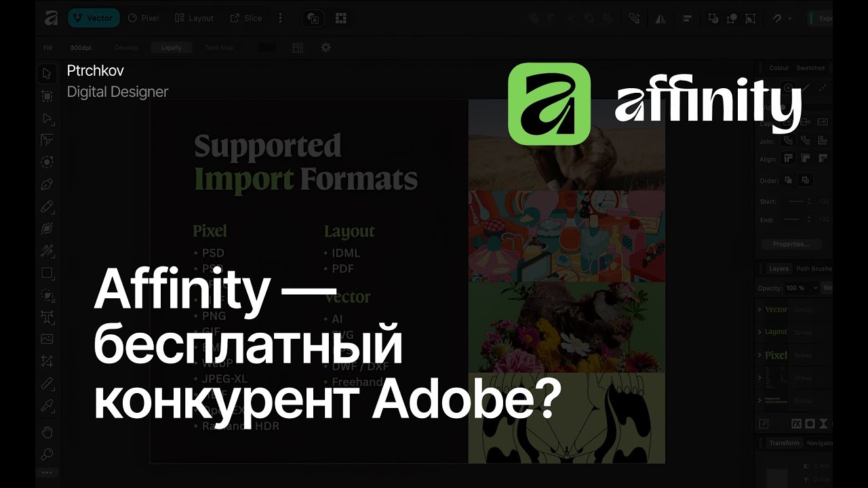Select the Zoom magnifier tool
Viewport: 868px width, 488px height.
(x=47, y=454)
